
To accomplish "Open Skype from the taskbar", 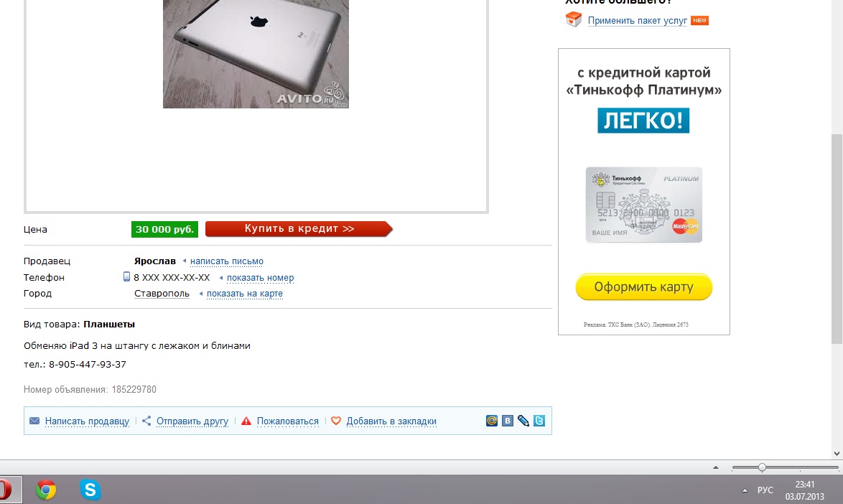I will pyautogui.click(x=90, y=490).
